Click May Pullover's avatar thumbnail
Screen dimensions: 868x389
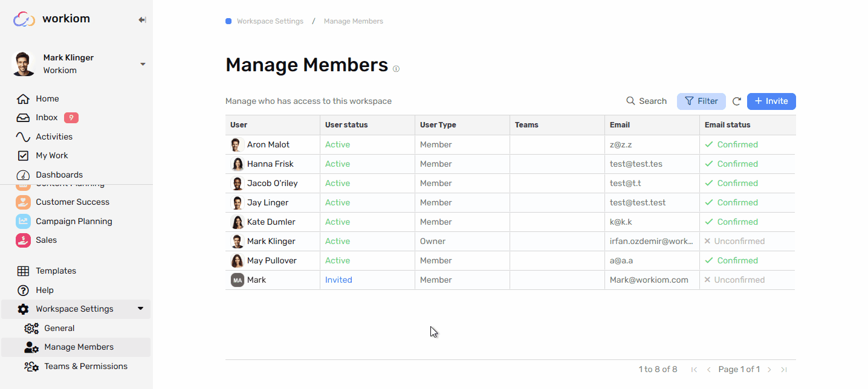[x=237, y=260]
